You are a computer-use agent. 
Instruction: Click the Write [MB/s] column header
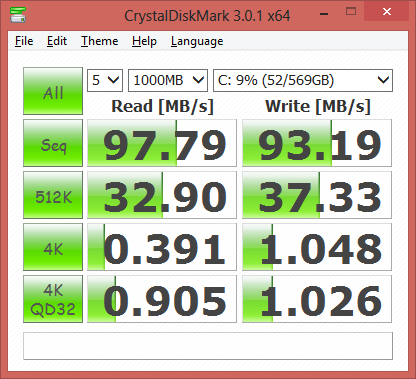[318, 107]
